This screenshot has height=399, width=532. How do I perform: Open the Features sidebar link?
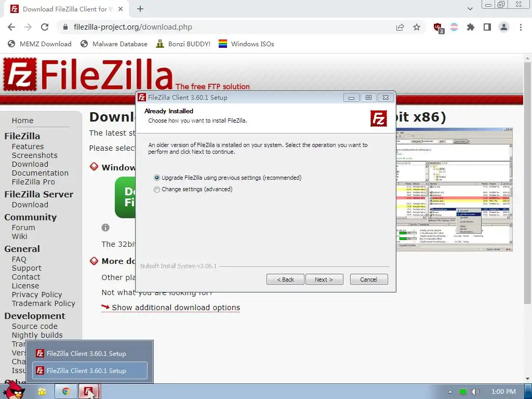28,147
